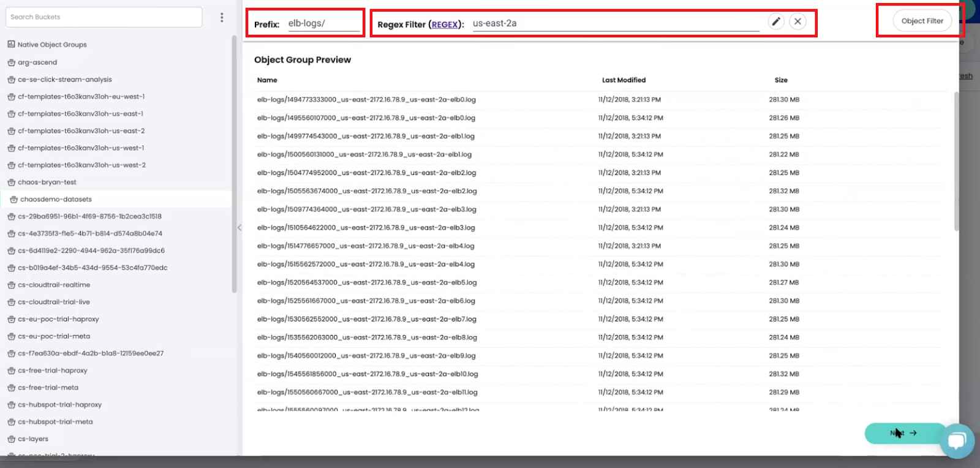Open cs-b019a4ef-34b5-434d-9554-53c4fa770edc bucket
The height and width of the screenshot is (468, 980).
tap(92, 268)
